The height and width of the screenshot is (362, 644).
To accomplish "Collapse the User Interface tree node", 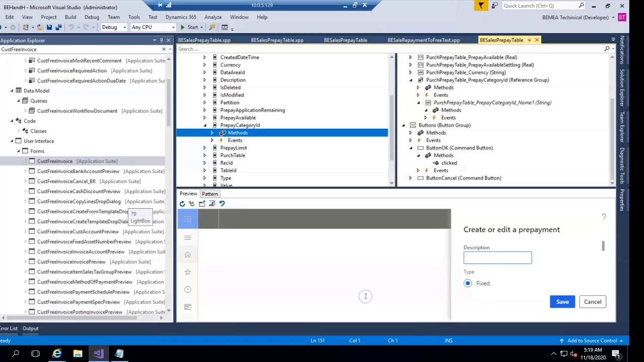I will pyautogui.click(x=12, y=141).
